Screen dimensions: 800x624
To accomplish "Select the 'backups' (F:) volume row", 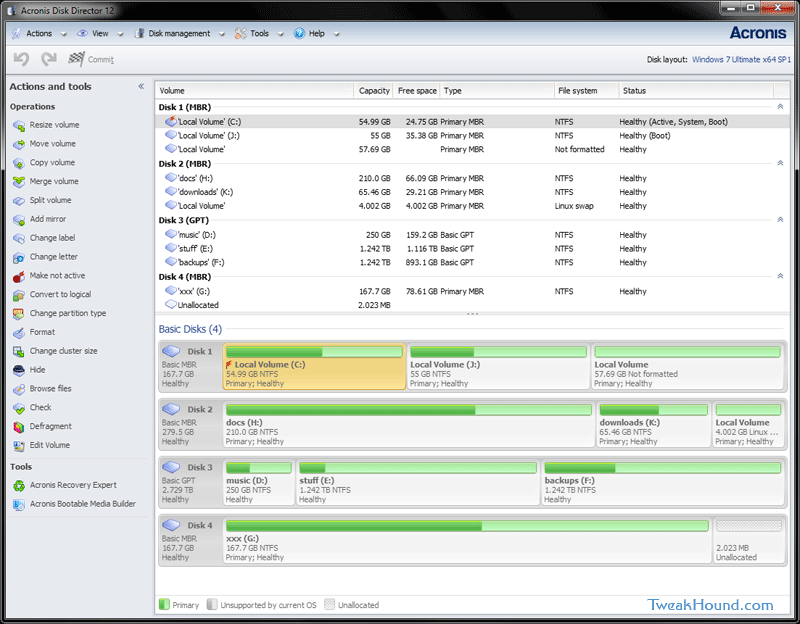I will coord(472,263).
